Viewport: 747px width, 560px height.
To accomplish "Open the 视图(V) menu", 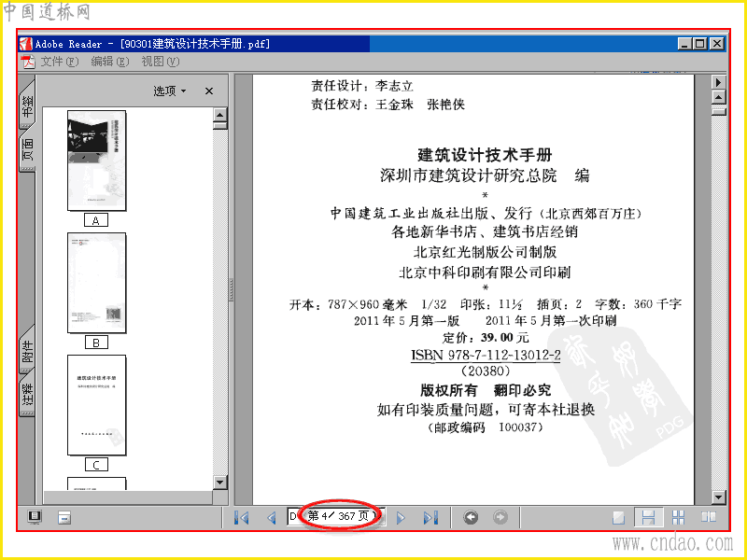I will coord(160,62).
